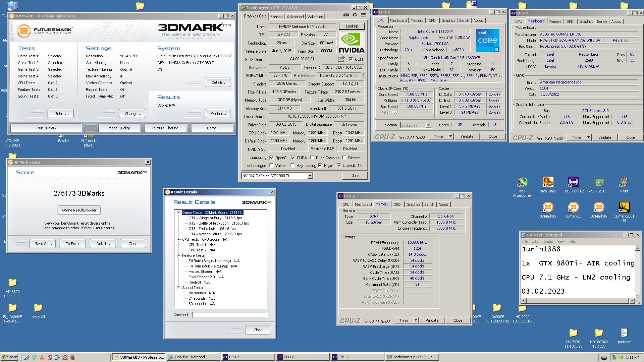Click the Lookup button in GPU-Z
This screenshot has width=644, height=362.
(x=352, y=26)
